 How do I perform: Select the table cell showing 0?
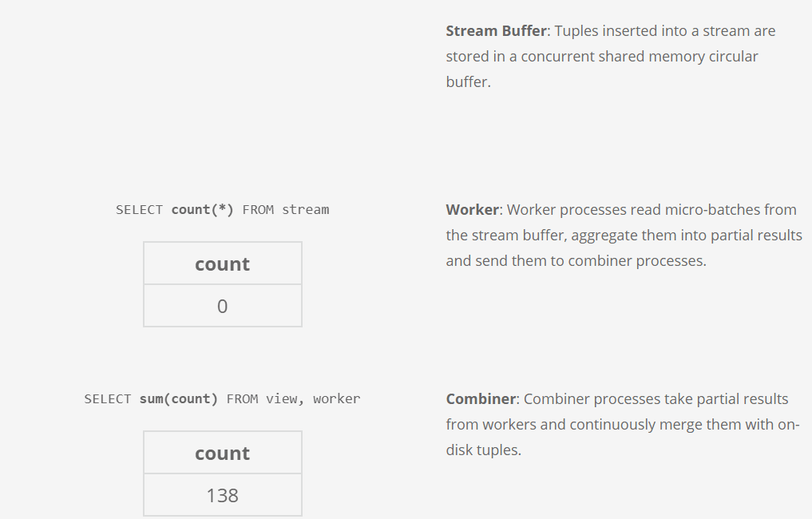tap(222, 307)
